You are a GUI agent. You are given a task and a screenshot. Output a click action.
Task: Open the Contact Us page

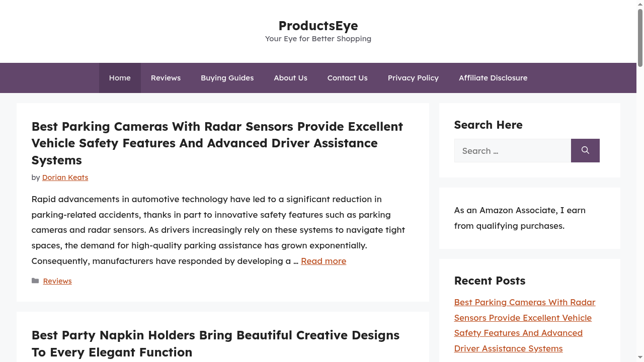click(x=347, y=78)
